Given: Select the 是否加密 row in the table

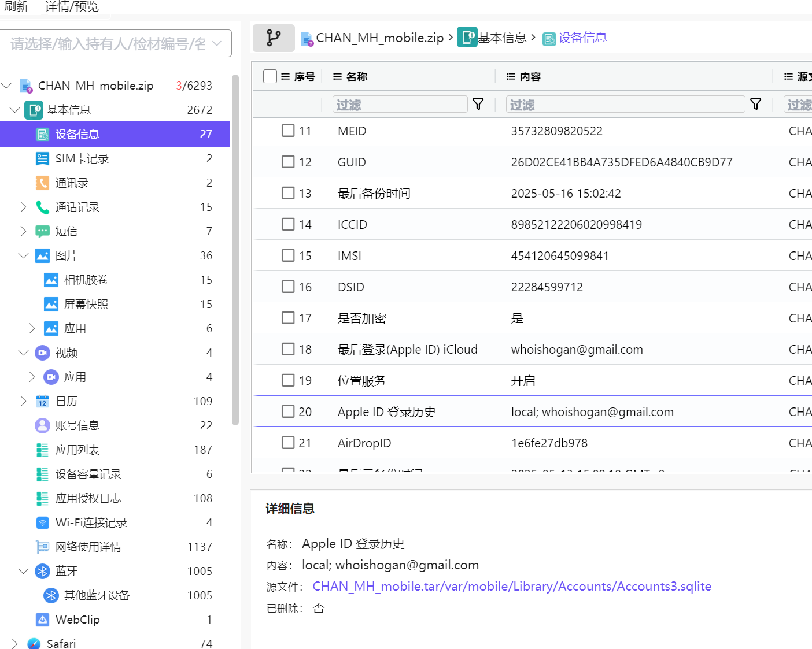Looking at the screenshot, I should (x=533, y=318).
